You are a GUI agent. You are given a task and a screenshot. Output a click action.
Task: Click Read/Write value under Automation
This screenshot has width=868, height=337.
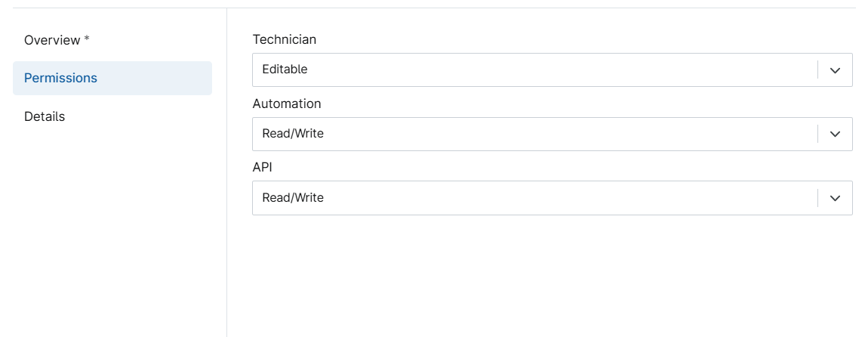coord(293,134)
